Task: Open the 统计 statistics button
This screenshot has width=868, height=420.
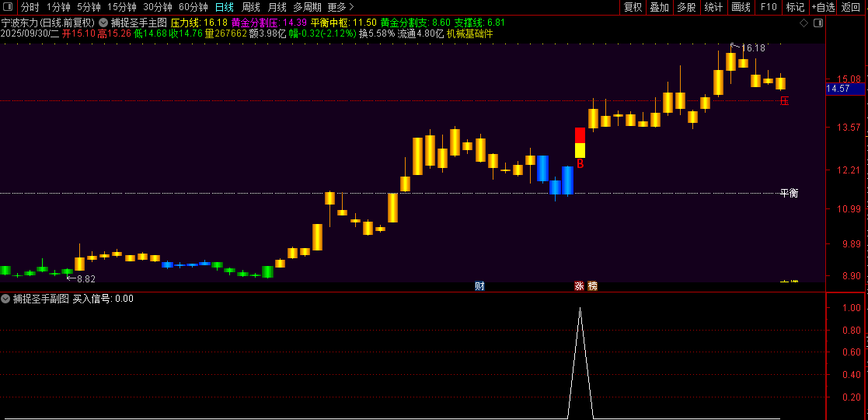Action: click(713, 7)
